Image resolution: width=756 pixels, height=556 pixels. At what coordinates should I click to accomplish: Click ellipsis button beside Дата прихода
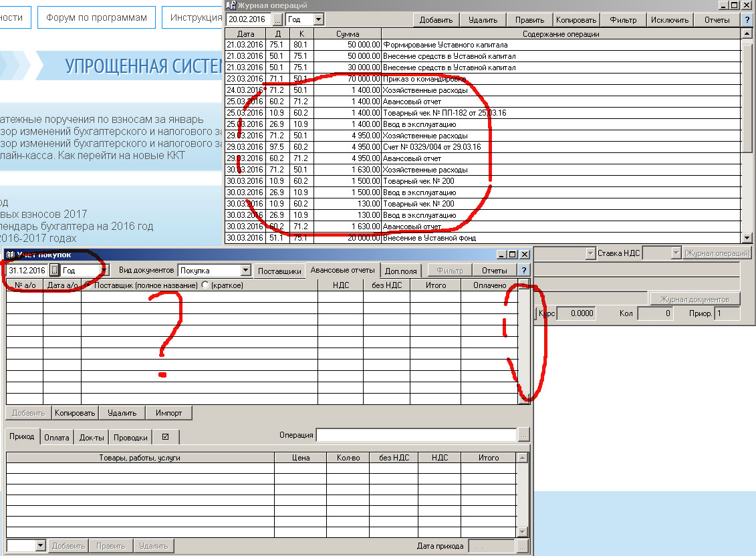click(x=523, y=547)
